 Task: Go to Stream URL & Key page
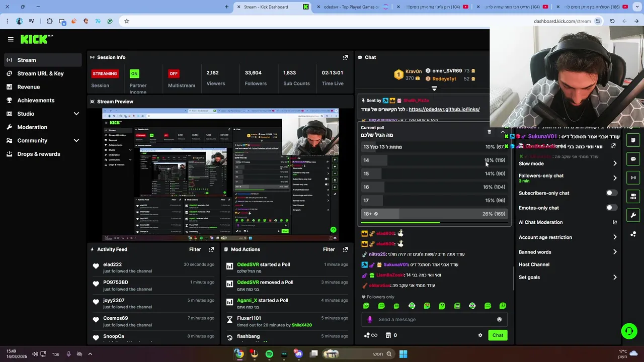point(40,73)
